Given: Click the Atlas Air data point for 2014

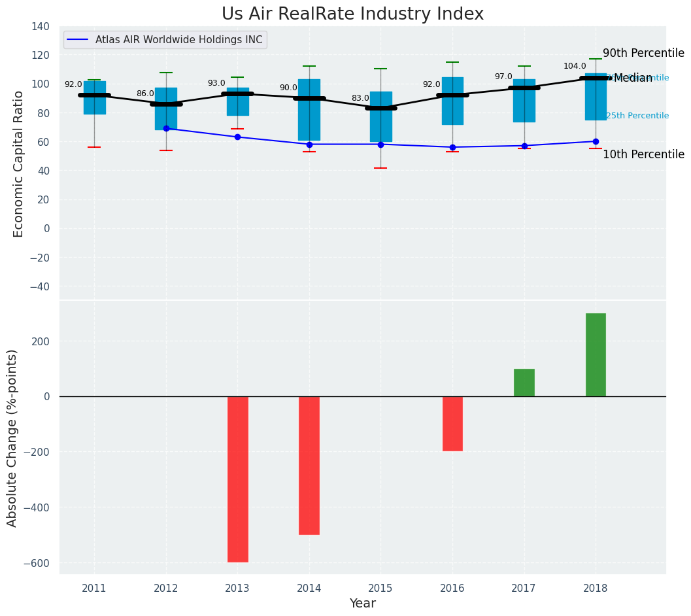Looking at the screenshot, I should pyautogui.click(x=309, y=145).
